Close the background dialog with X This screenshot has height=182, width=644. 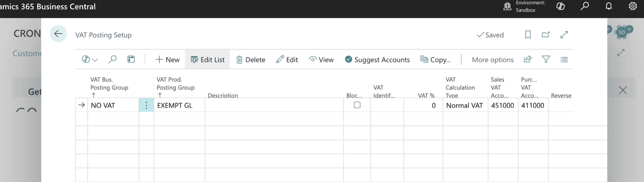pyautogui.click(x=623, y=90)
